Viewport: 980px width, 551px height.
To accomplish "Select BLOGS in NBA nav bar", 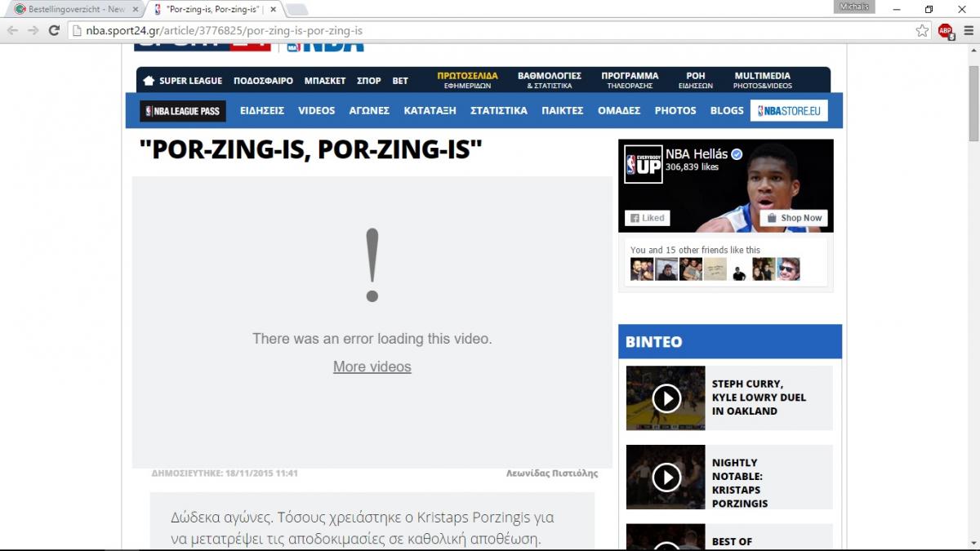I will click(727, 110).
